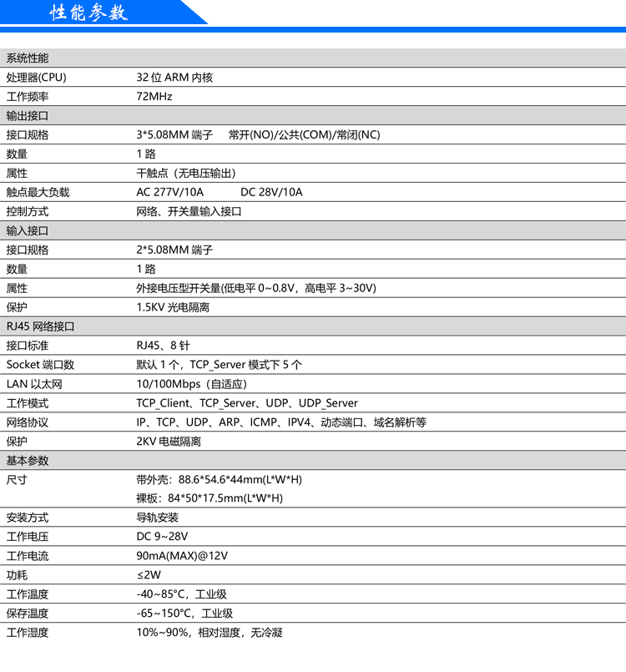This screenshot has height=672, width=626.
Task: Click the 控制方式 label
Action: tap(28, 212)
